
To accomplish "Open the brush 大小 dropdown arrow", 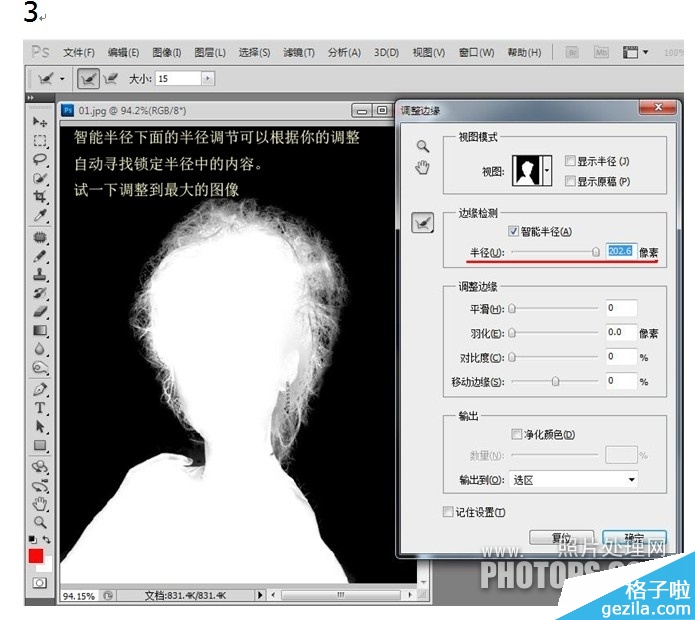I will [x=207, y=78].
